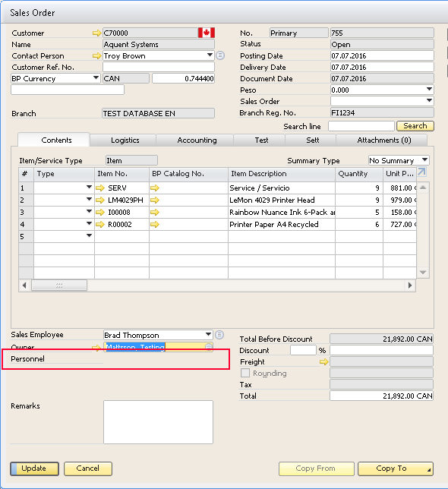Click the Remarks text box
The height and width of the screenshot is (489, 448).
point(158,422)
